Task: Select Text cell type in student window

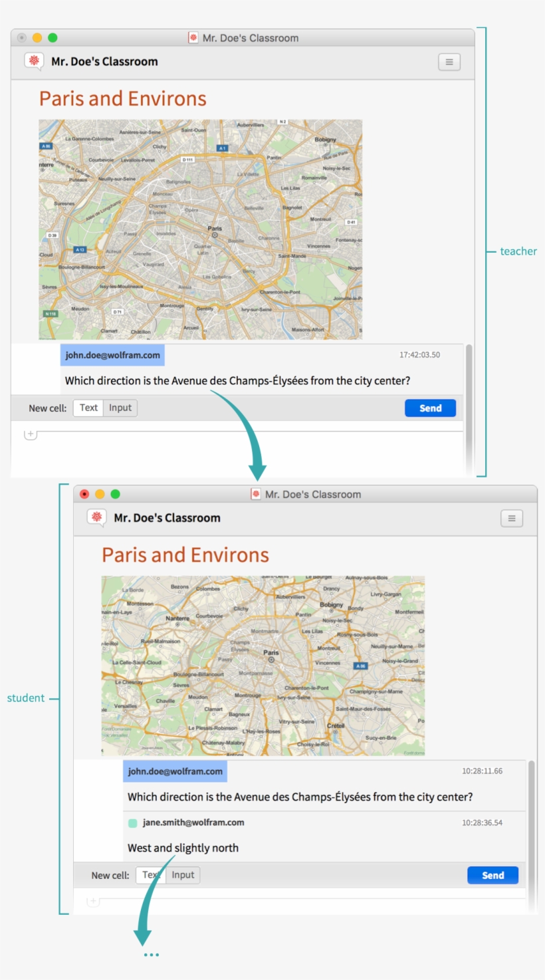Action: point(151,875)
